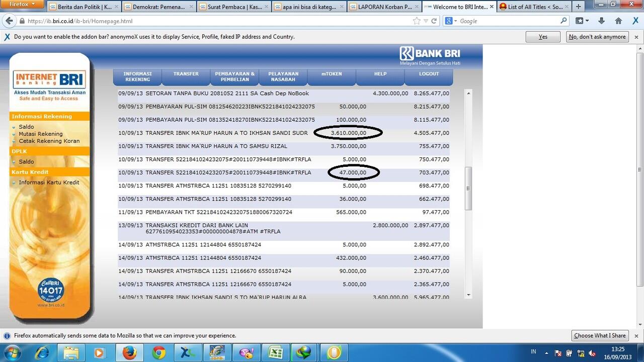Bookmark this page with the star icon

click(x=417, y=21)
